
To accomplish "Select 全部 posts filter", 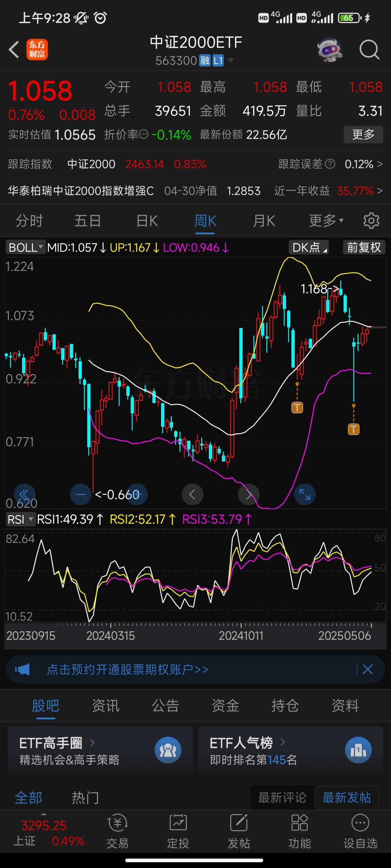I will click(28, 798).
